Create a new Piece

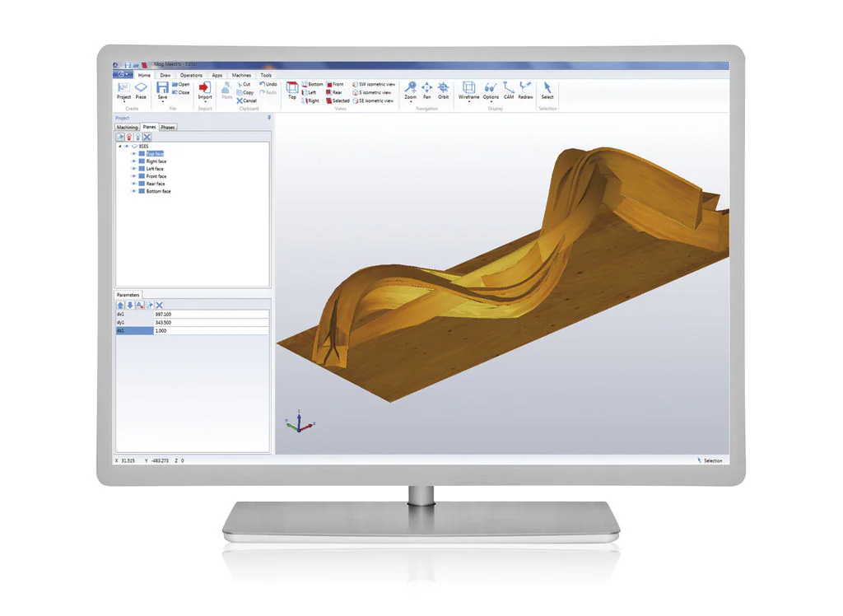[x=141, y=89]
